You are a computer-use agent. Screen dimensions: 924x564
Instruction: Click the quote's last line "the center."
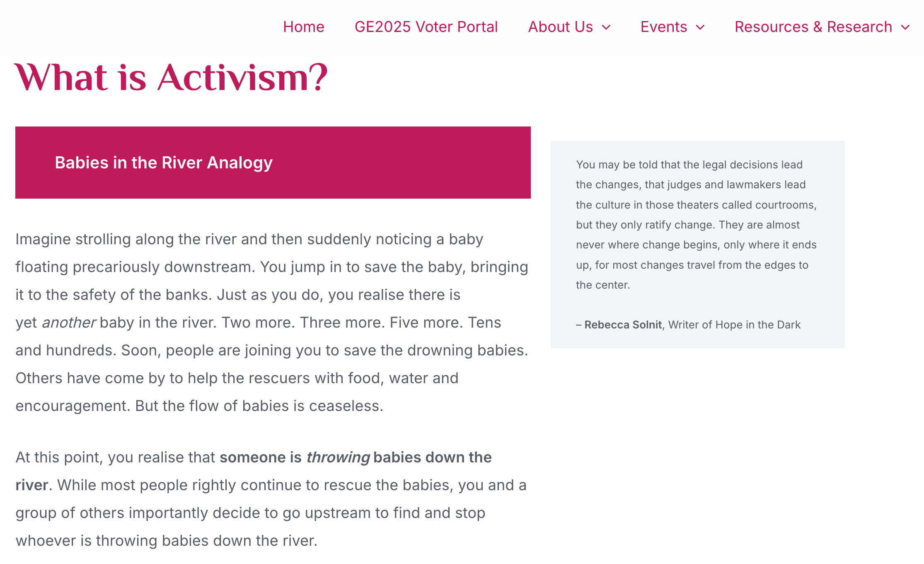[602, 285]
